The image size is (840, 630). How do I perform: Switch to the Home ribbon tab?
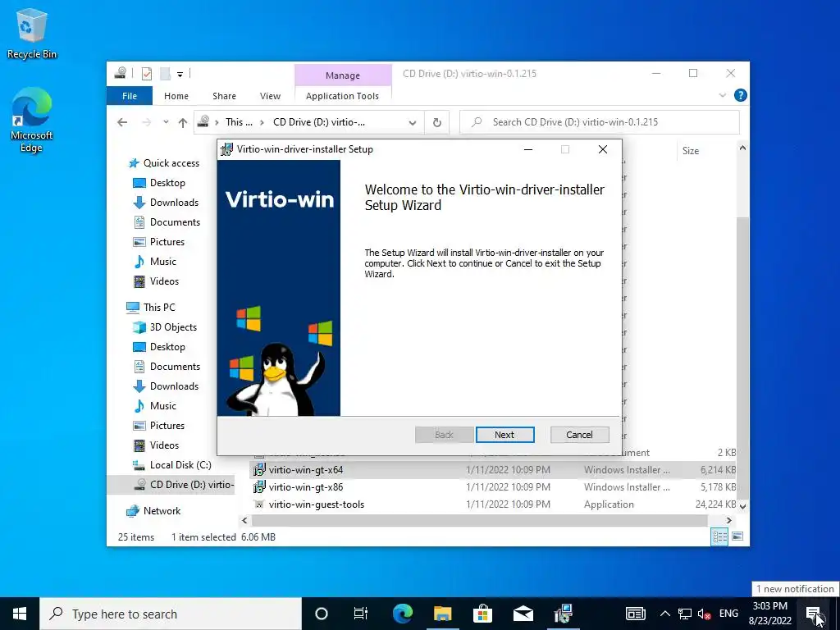pos(176,96)
